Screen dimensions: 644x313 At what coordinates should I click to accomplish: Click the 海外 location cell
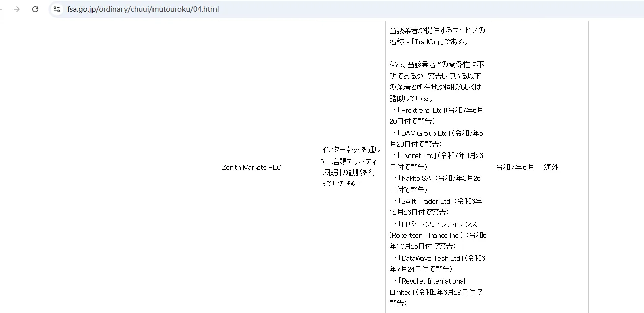pyautogui.click(x=551, y=167)
